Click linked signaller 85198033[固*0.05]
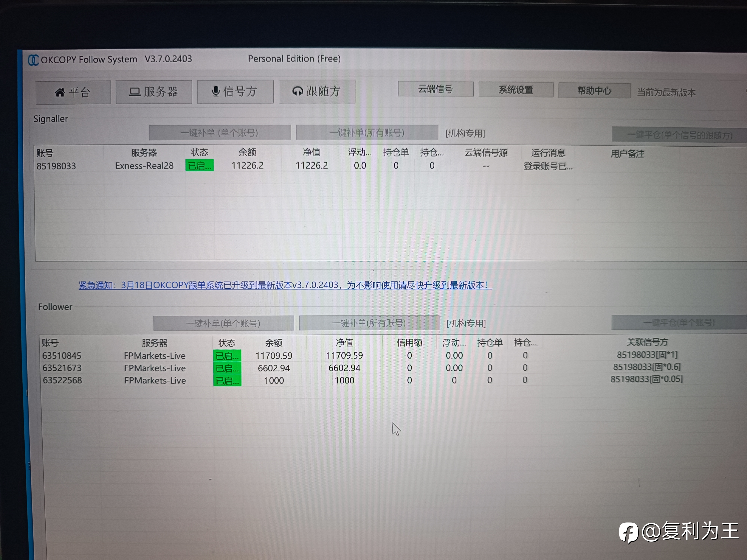Screen dimensions: 747x560 [x=646, y=379]
